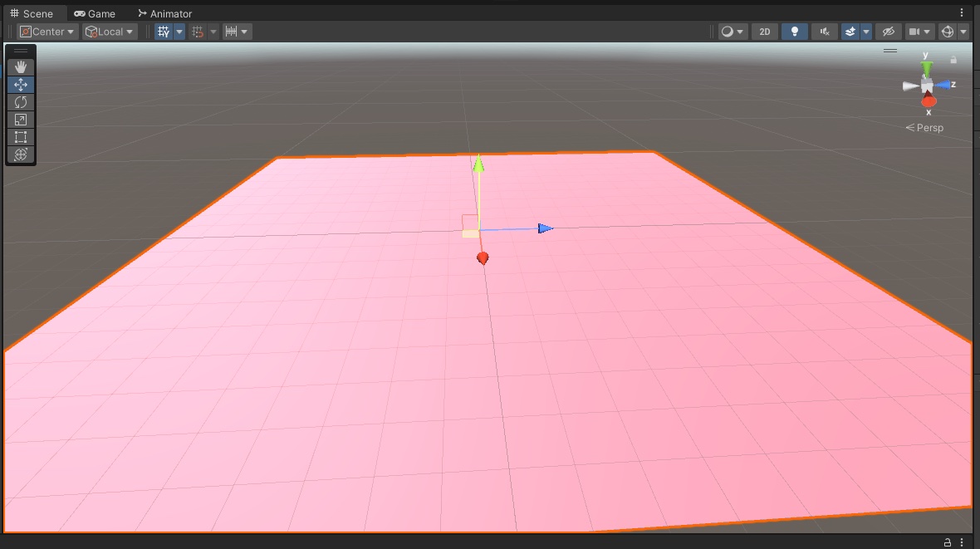980x549 pixels.
Task: Toggle hidden objects scene visibility eye icon
Action: coord(888,32)
